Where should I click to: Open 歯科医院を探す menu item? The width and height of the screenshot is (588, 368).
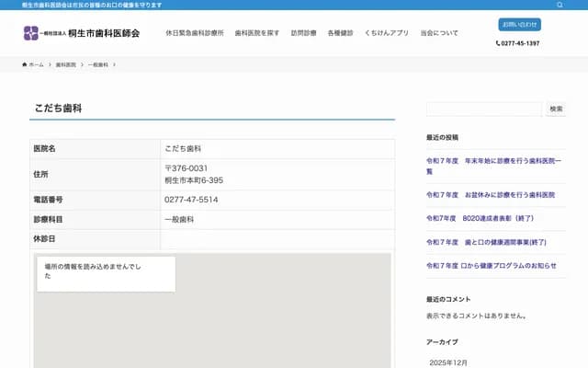click(257, 33)
